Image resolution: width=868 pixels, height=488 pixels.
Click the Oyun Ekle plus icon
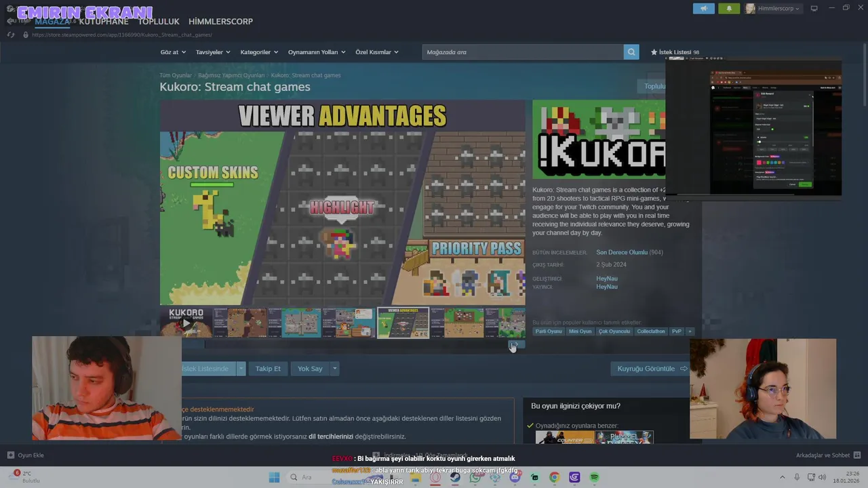[x=10, y=455]
